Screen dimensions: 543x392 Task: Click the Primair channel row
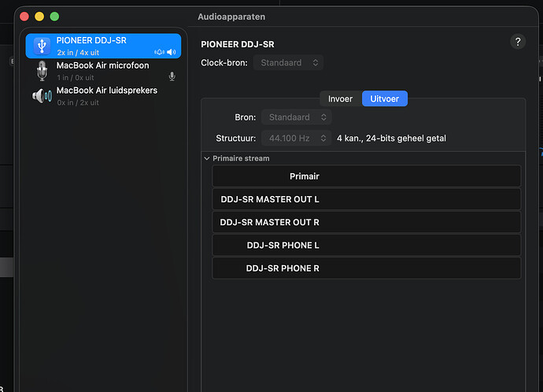[366, 176]
